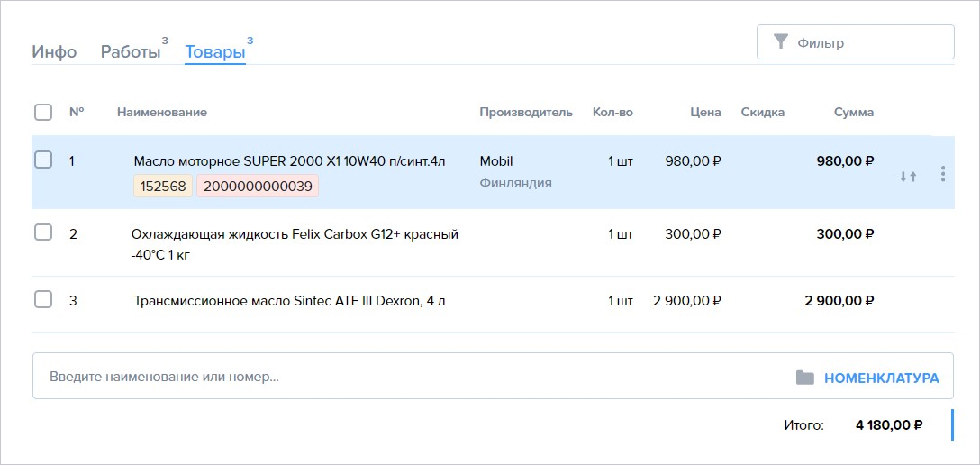
Task: Click the orange tag 152568
Action: [163, 187]
